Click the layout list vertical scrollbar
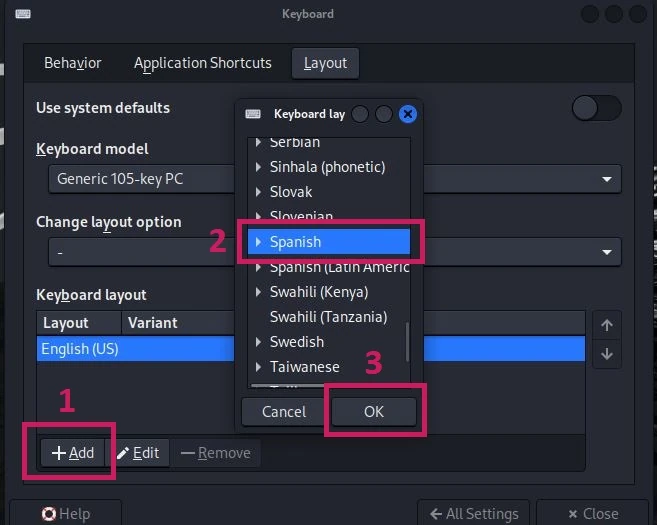 (407, 341)
